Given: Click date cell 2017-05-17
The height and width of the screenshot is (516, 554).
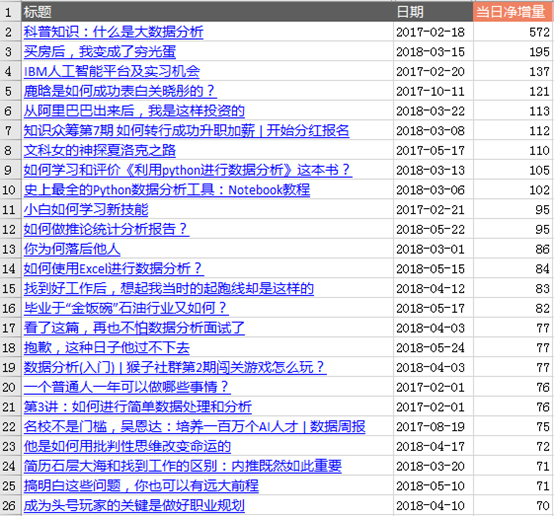Looking at the screenshot, I should pos(433,151).
